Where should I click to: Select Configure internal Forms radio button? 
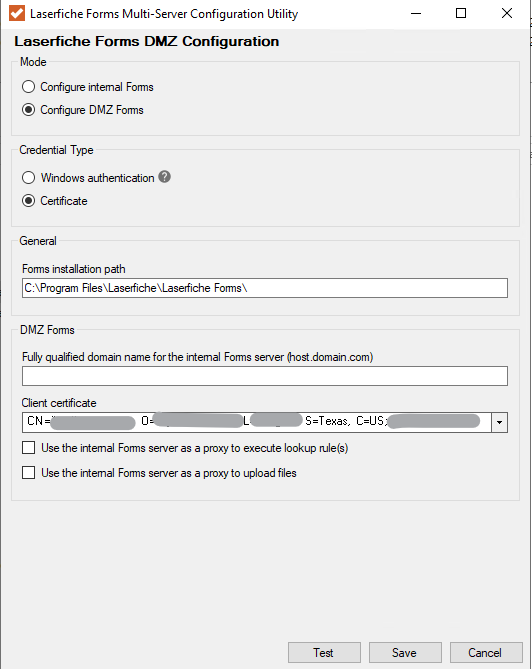point(29,87)
